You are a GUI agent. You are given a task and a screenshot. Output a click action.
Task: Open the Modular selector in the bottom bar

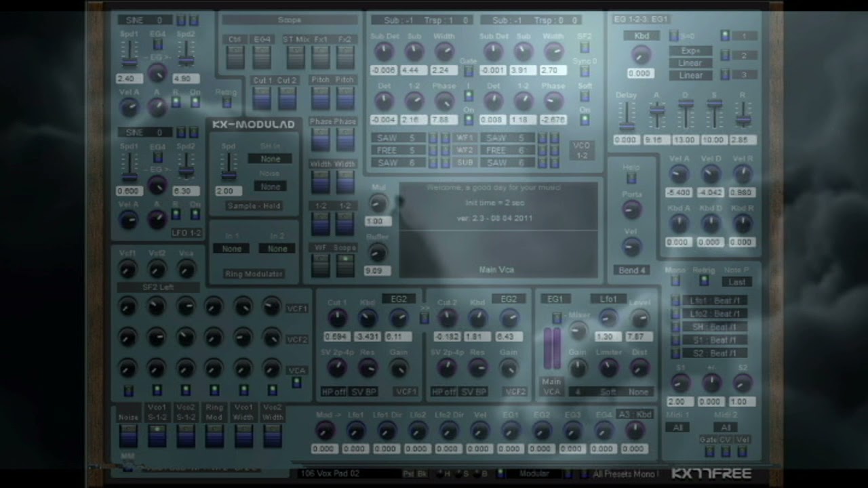(x=534, y=474)
